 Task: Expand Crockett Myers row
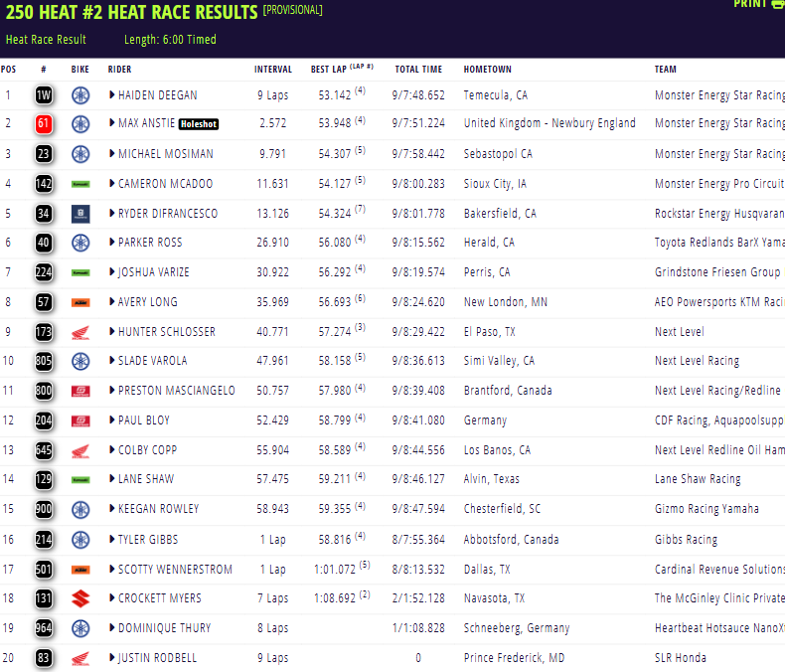tap(112, 597)
